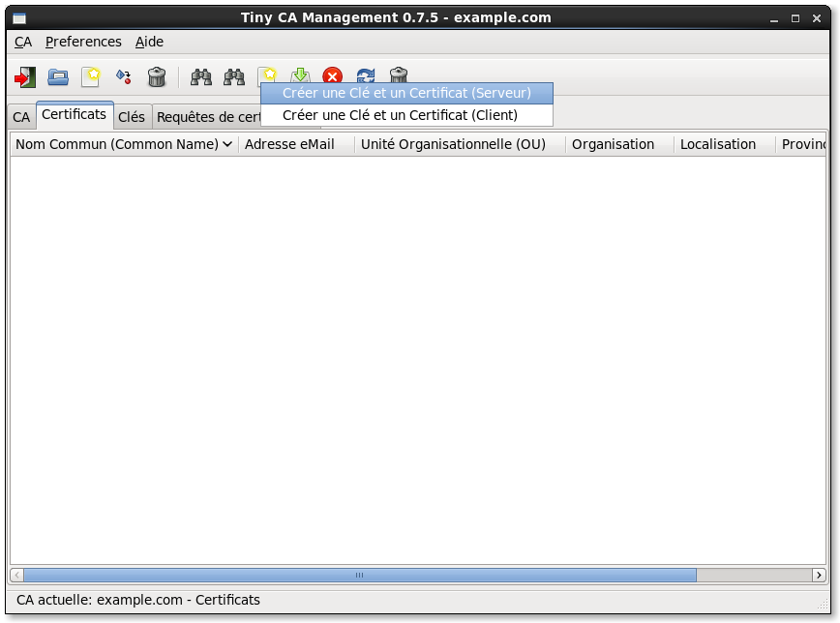The image size is (840, 623).
Task: Click the new CA document icon
Action: 91,76
